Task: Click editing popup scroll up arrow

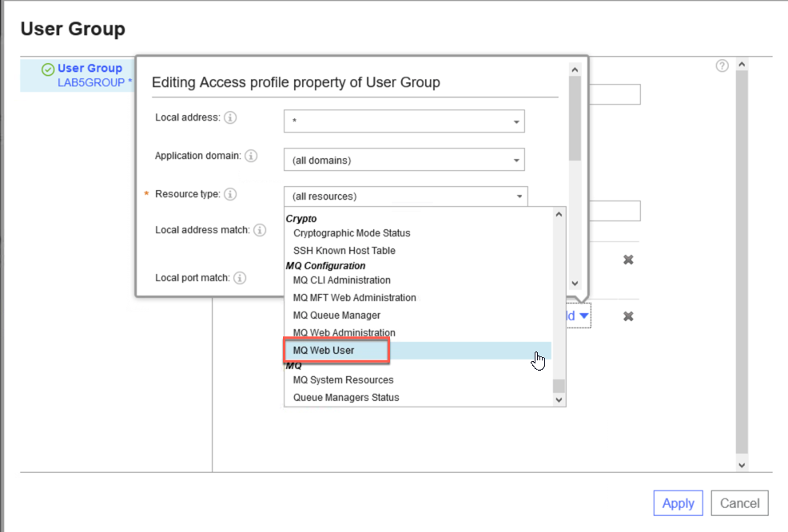Action: click(x=575, y=69)
